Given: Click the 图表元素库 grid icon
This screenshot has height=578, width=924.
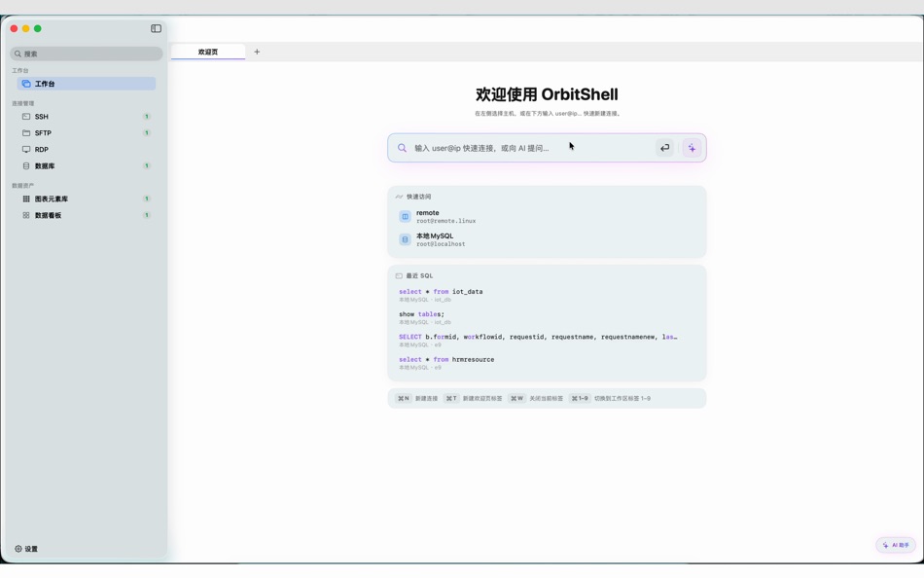Looking at the screenshot, I should pos(26,199).
